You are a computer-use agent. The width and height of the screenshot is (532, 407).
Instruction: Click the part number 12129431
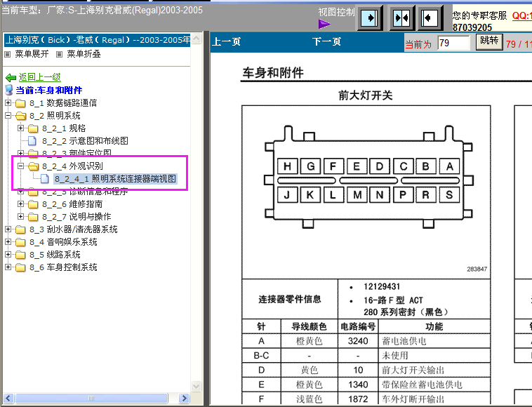(382, 286)
